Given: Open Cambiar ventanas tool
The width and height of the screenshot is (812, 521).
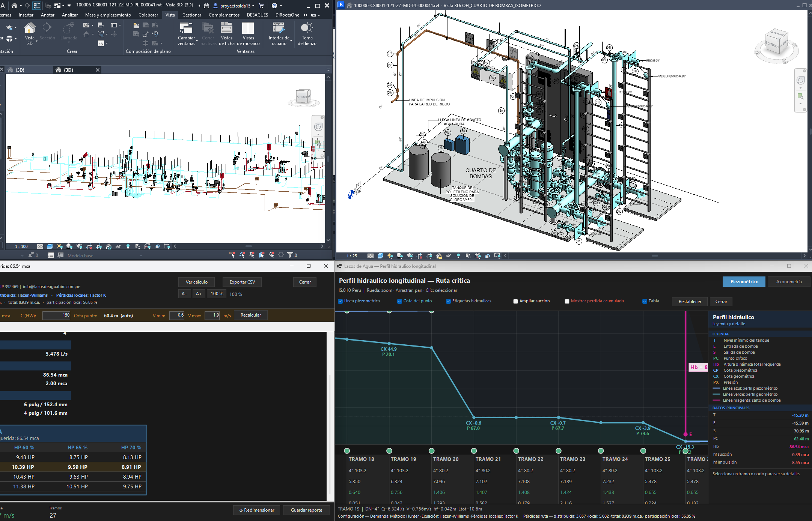Looking at the screenshot, I should click(x=186, y=34).
